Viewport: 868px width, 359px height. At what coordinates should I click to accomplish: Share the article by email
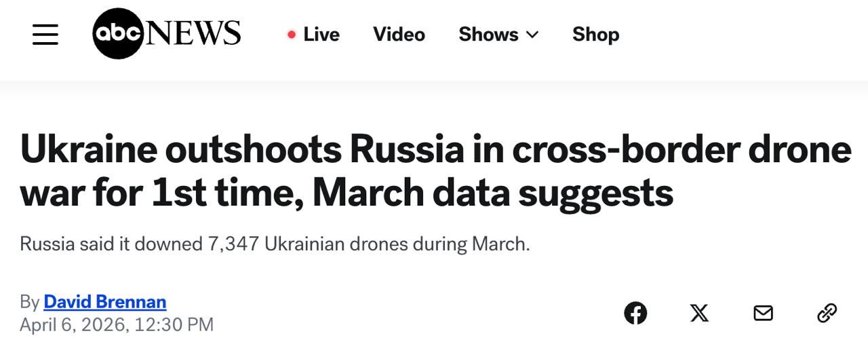click(763, 313)
